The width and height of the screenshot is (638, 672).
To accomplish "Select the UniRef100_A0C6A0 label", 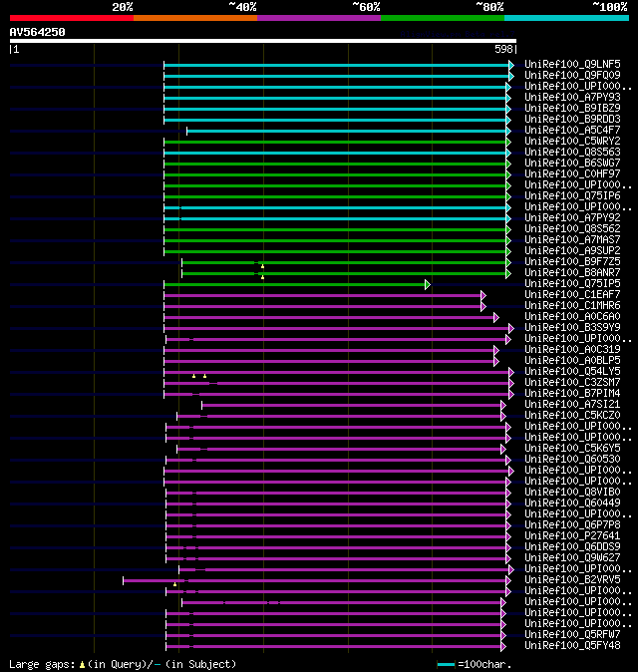I will (572, 317).
